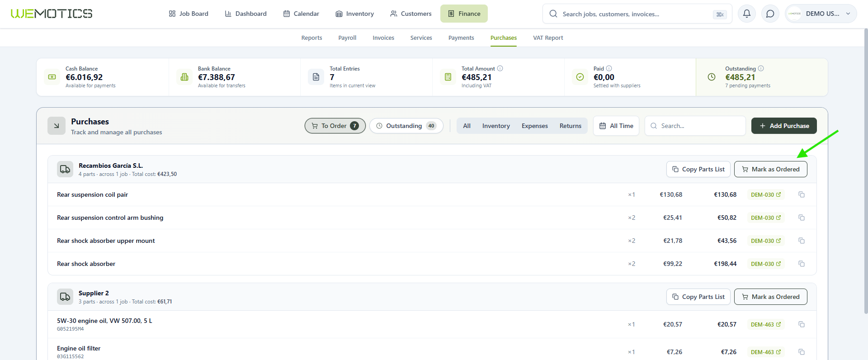Screen dimensions: 868x360
Task: Mark Supplier 2 as Ordered
Action: [771, 297]
